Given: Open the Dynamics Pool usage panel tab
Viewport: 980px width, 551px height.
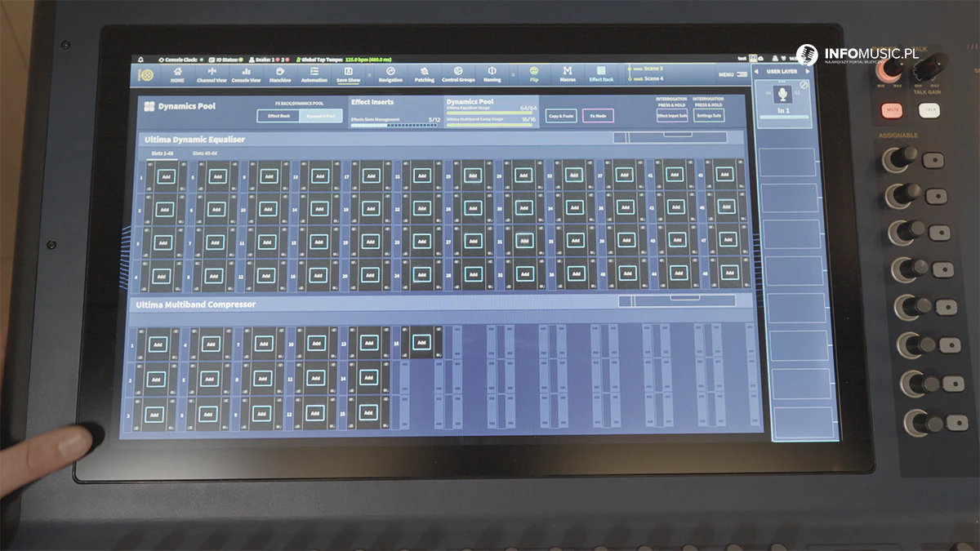Looking at the screenshot, I should pos(490,111).
